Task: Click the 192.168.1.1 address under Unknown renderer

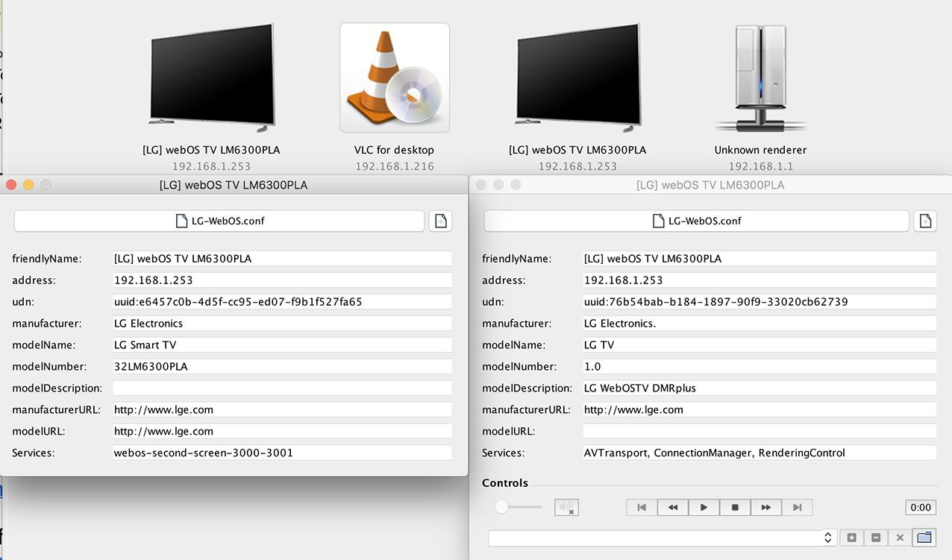Action: click(761, 166)
